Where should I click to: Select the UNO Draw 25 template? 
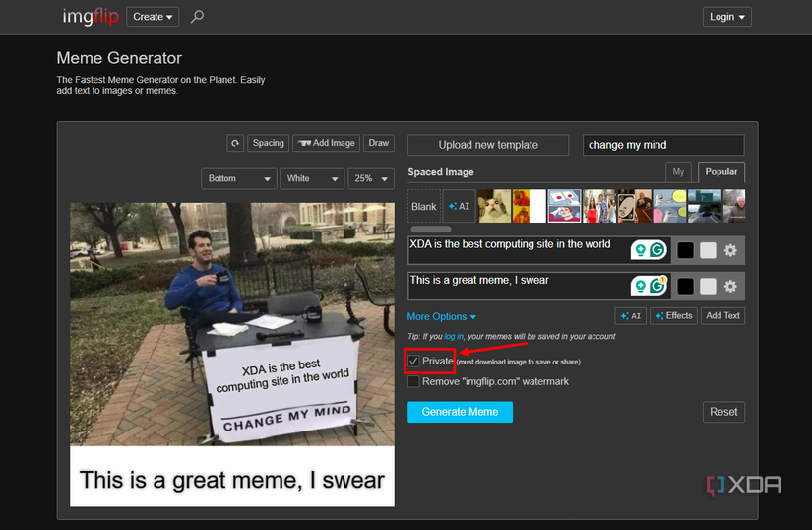point(635,206)
